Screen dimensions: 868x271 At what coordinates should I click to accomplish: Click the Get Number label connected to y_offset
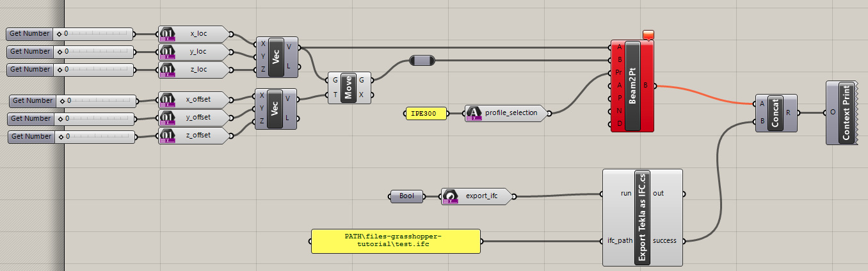[31, 119]
